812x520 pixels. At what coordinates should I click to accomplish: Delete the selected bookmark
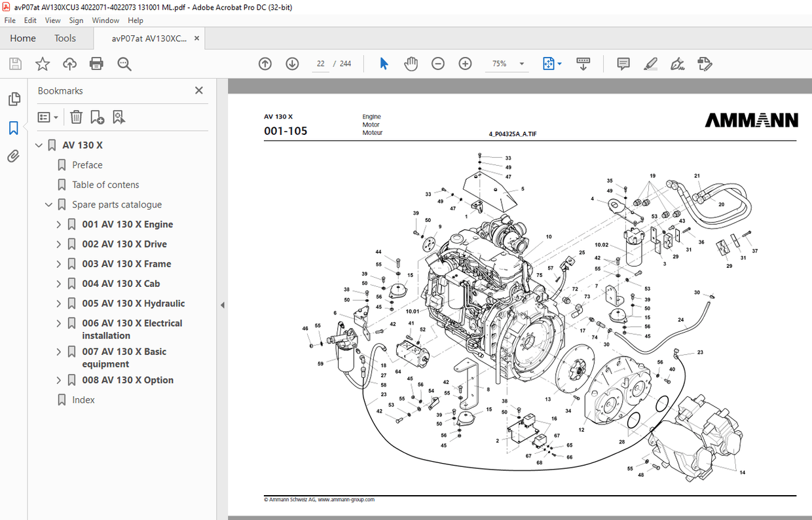tap(76, 117)
